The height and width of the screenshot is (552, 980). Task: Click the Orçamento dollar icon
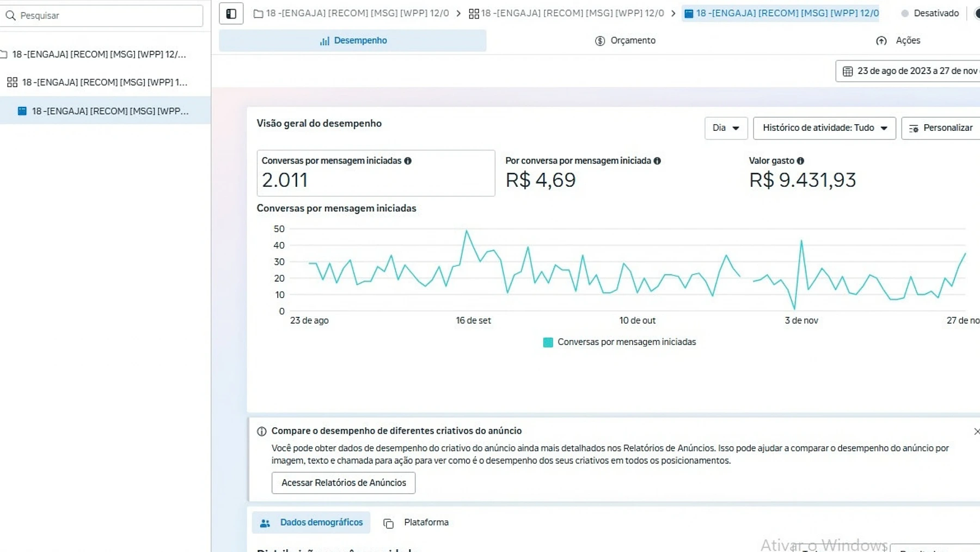click(600, 41)
